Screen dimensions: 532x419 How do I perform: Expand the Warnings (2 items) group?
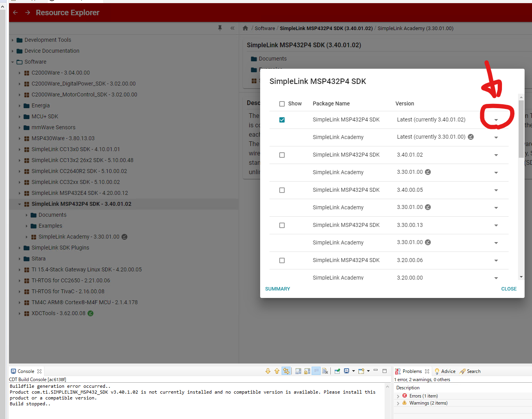click(398, 403)
